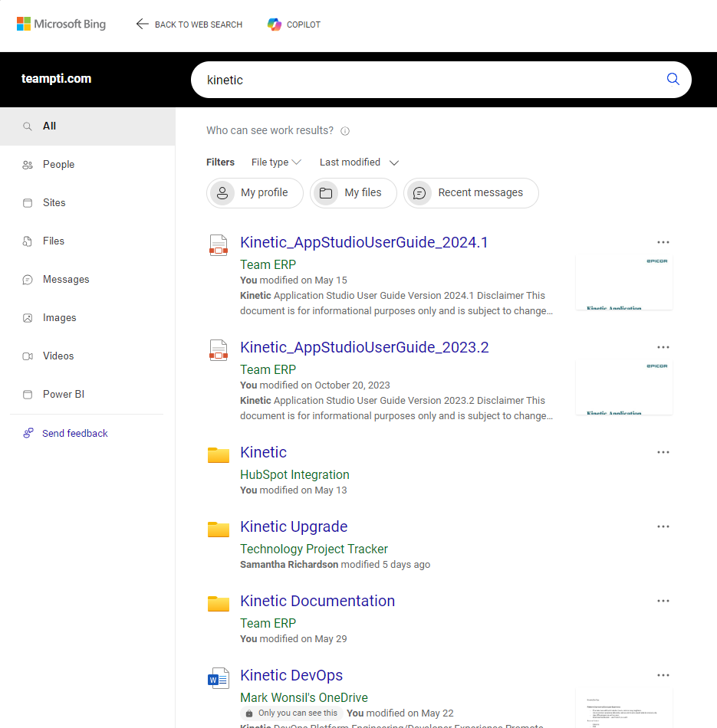Image resolution: width=717 pixels, height=728 pixels.
Task: Click the info icon beside 'Who can see work results?'
Action: [345, 131]
